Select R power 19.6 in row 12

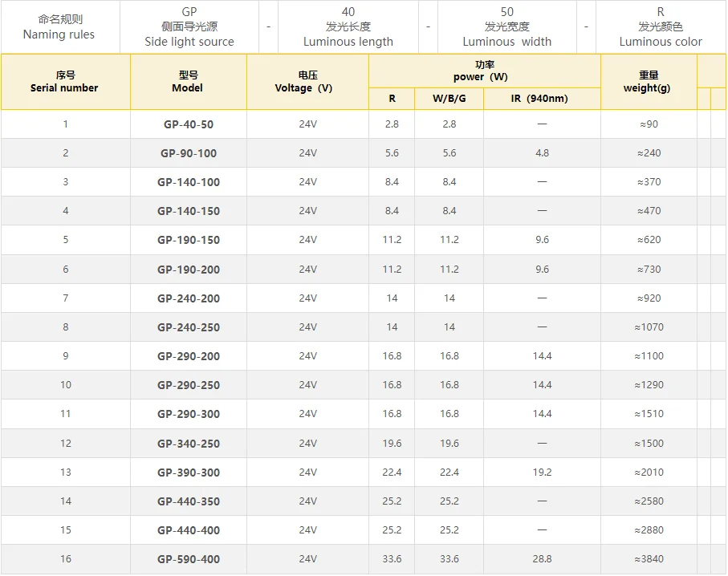coord(392,444)
